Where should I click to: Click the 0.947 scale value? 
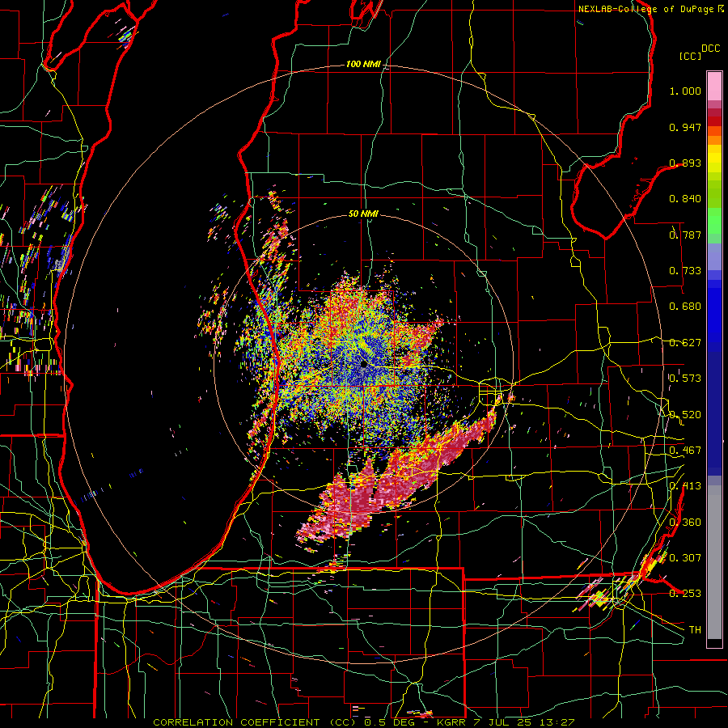click(x=685, y=127)
